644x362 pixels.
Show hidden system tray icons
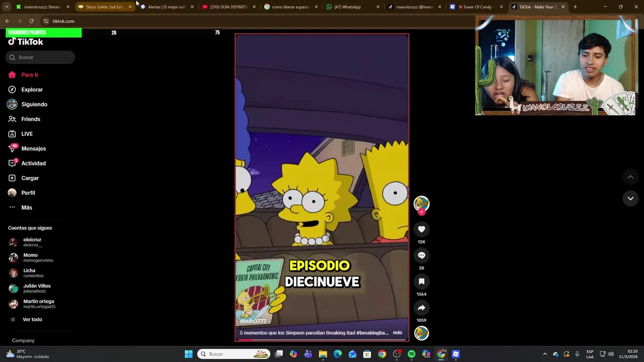pos(545,354)
